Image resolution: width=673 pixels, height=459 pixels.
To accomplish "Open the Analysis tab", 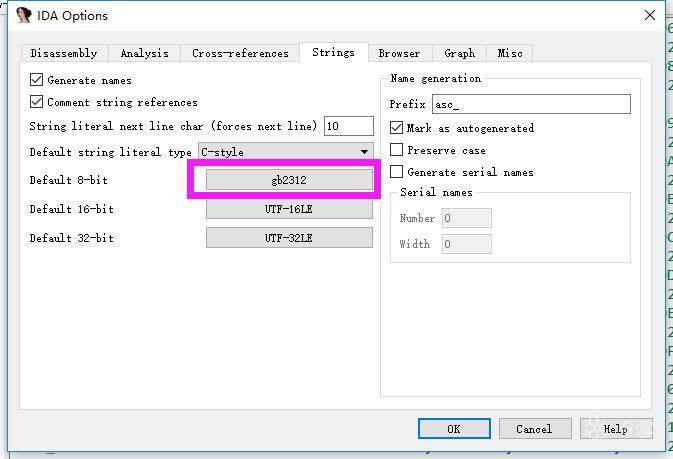I will (145, 53).
